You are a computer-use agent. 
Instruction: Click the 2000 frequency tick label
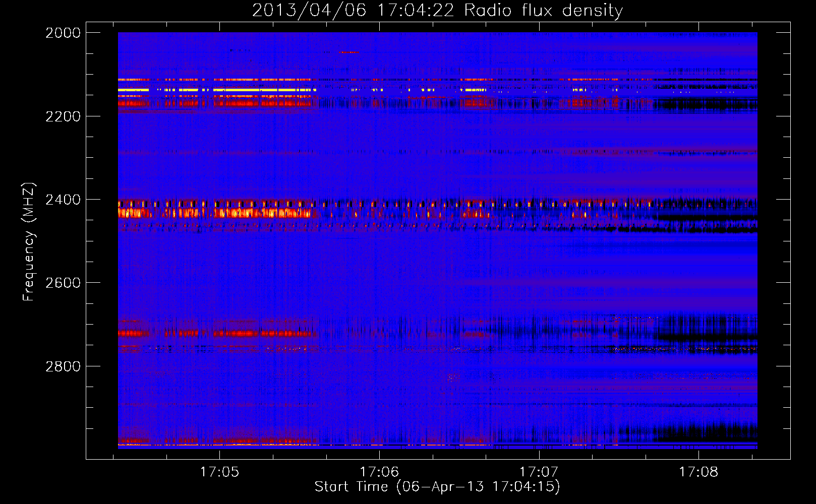(x=63, y=33)
